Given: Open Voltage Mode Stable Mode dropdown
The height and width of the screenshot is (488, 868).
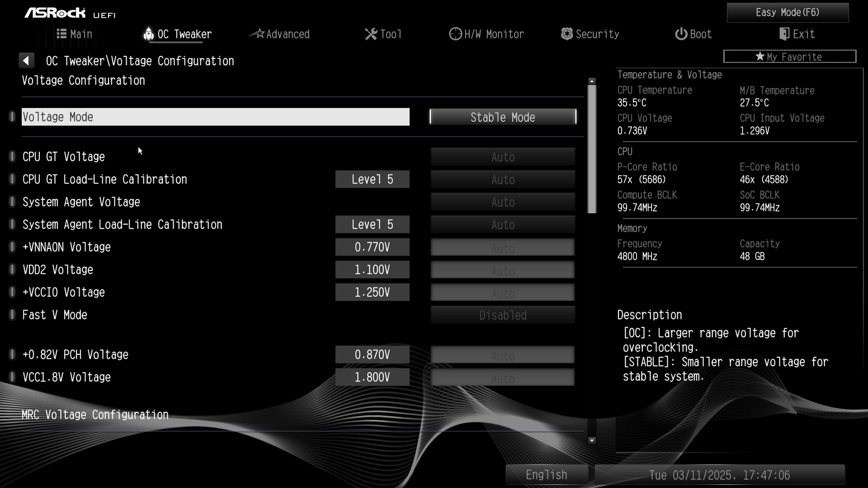Looking at the screenshot, I should (x=503, y=117).
